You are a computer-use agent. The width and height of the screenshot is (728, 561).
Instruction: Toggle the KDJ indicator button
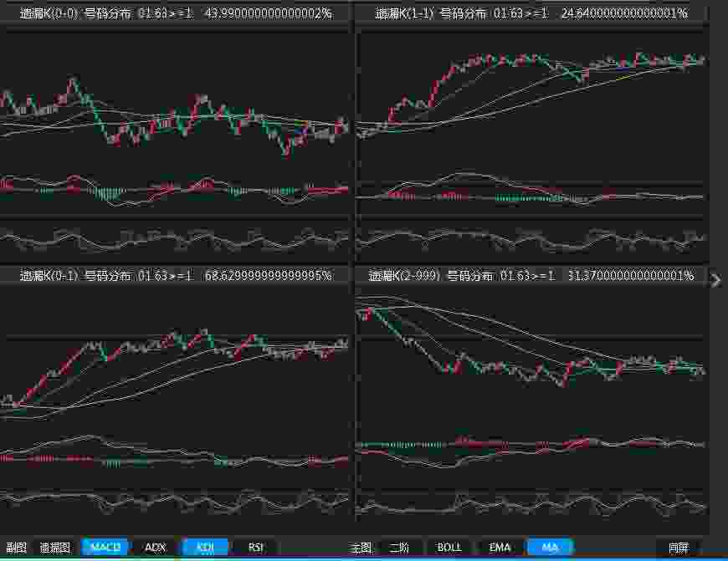[x=205, y=548]
